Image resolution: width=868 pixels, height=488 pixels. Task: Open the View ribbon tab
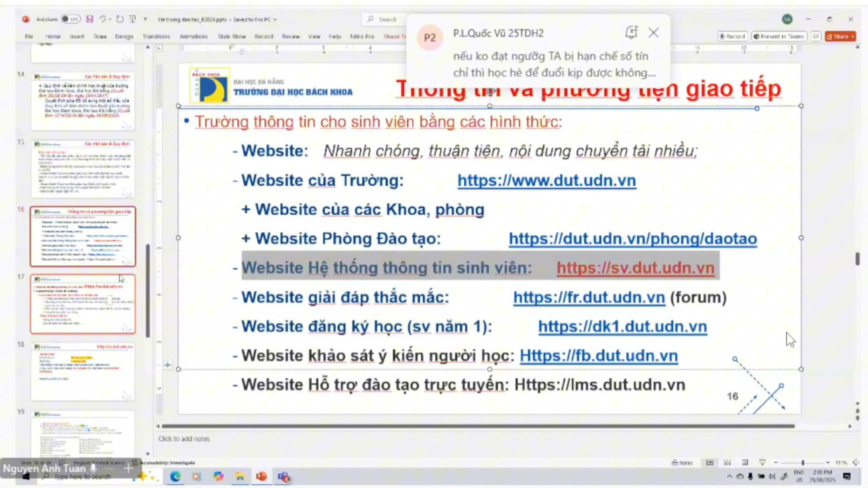[x=314, y=36]
